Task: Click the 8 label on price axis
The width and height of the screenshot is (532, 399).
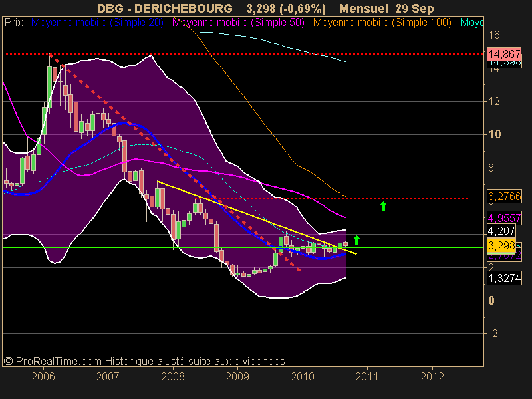Action: 491,168
